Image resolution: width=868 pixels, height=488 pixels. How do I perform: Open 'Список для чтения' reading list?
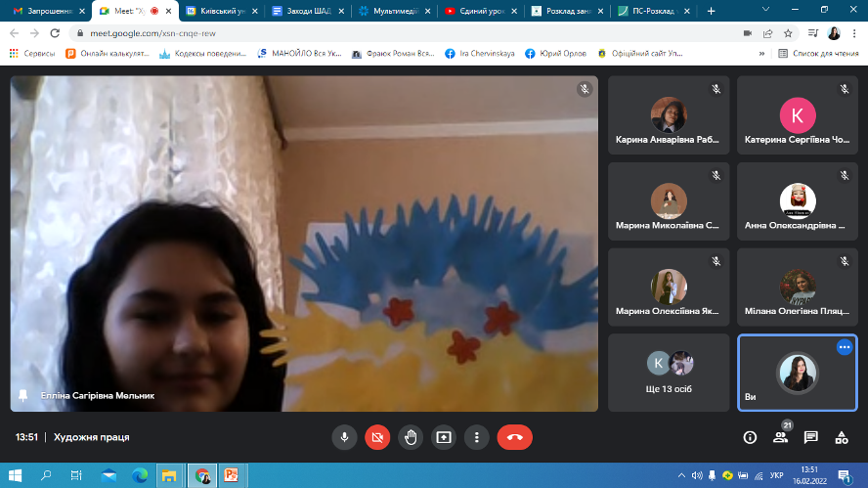[818, 53]
